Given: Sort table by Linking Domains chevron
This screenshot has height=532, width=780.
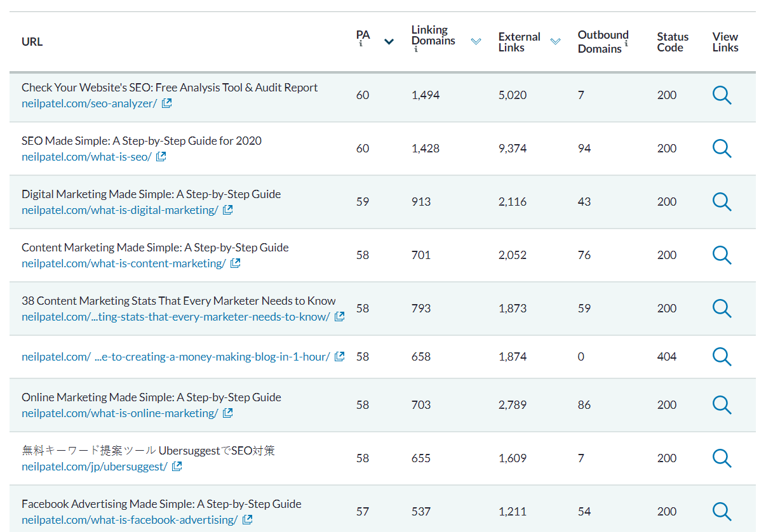Looking at the screenshot, I should tap(476, 42).
